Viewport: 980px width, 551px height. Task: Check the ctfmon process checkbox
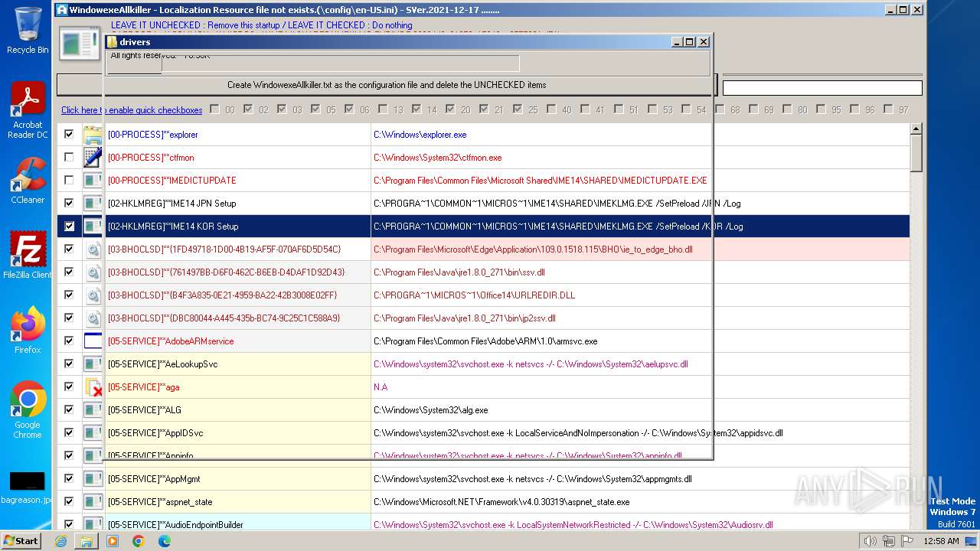[x=69, y=157]
